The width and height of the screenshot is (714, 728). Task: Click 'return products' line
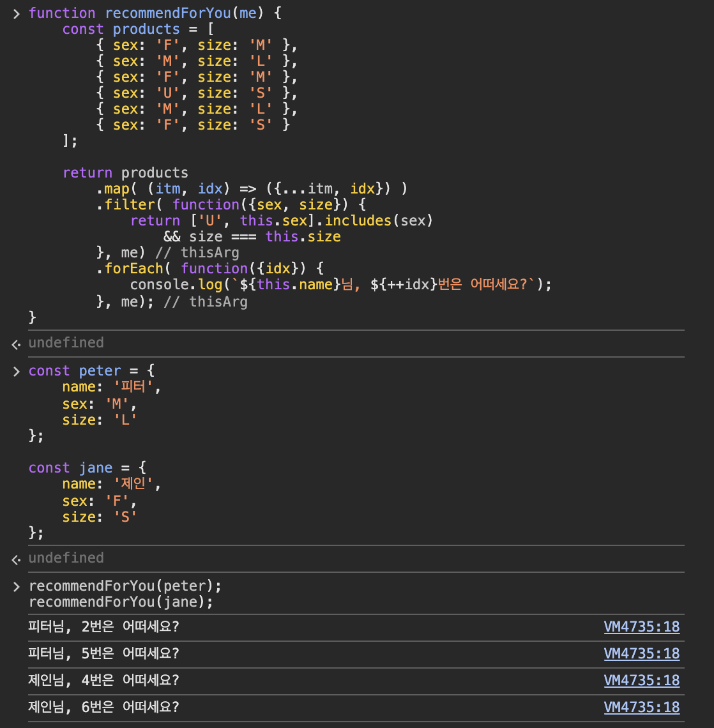[125, 172]
